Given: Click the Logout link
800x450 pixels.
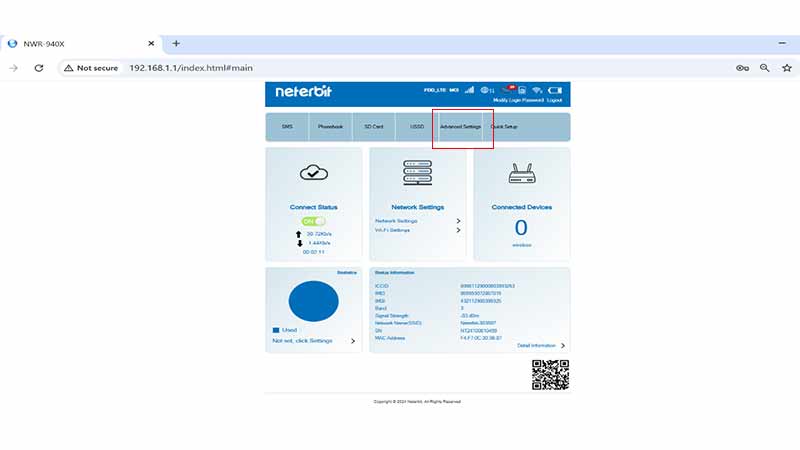Looking at the screenshot, I should (555, 101).
